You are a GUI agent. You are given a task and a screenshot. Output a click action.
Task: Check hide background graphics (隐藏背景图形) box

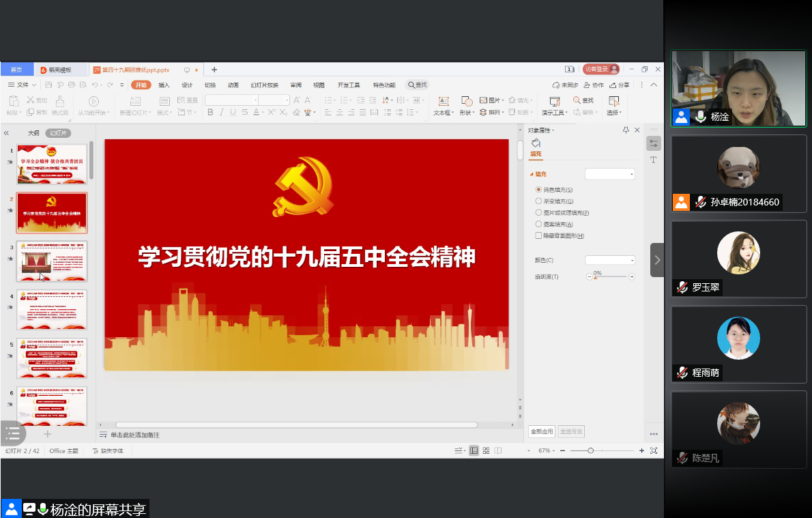pos(539,235)
